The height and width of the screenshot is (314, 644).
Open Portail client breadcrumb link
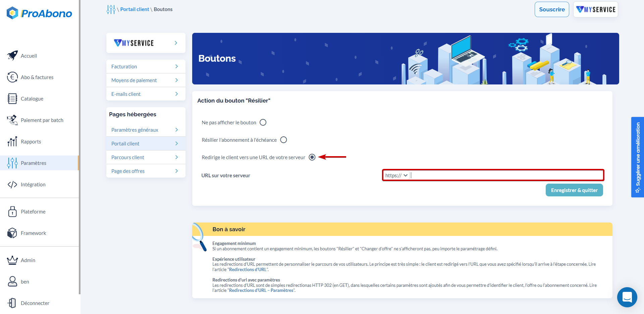135,9
